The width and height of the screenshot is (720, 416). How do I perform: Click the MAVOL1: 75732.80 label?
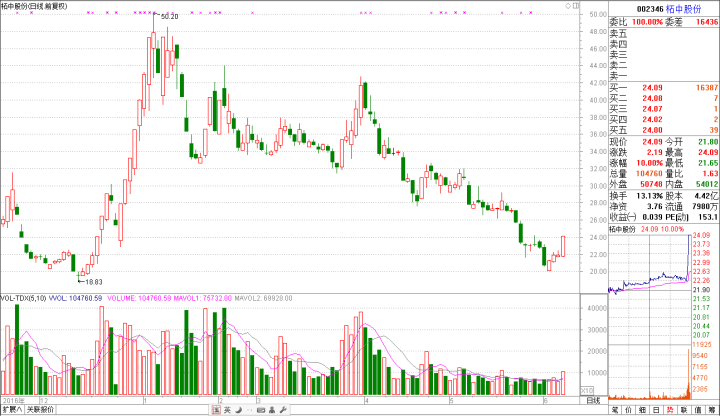pos(202,298)
